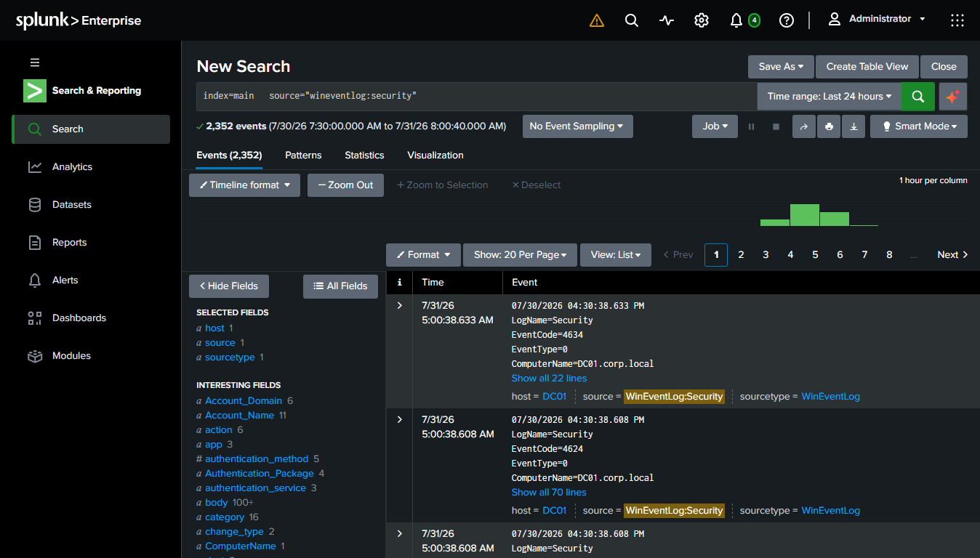This screenshot has height=558, width=980.
Task: Open the apps grid icon
Action: click(957, 20)
